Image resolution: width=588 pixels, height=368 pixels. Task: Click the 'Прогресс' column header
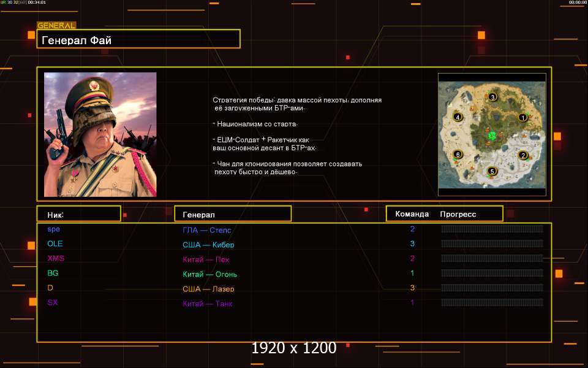pos(458,214)
